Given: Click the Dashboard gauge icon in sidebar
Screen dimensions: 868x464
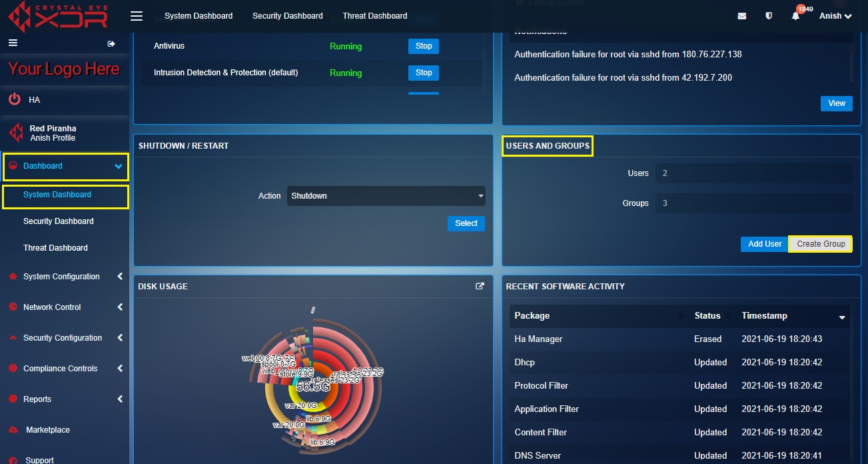Looking at the screenshot, I should coord(13,166).
